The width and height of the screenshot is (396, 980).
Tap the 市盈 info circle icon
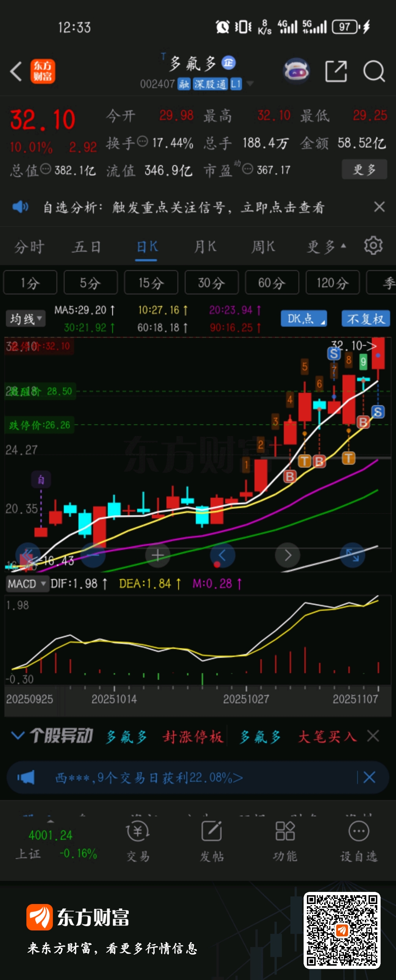click(x=247, y=168)
